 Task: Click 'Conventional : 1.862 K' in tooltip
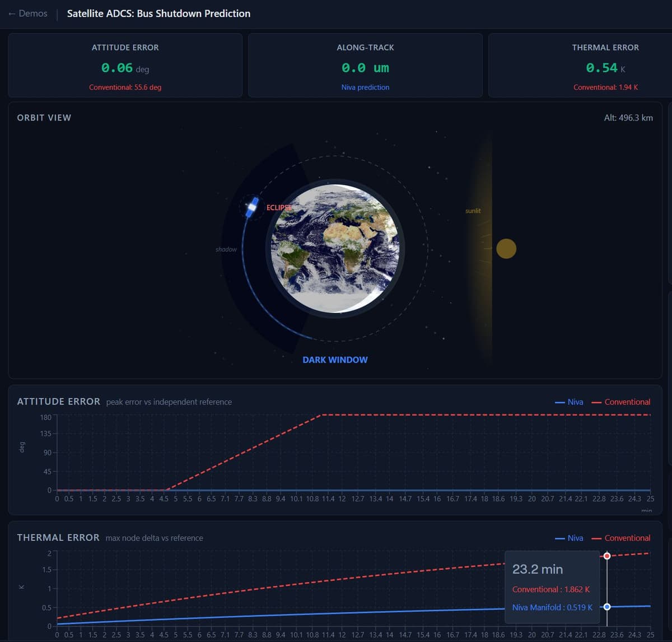click(551, 589)
